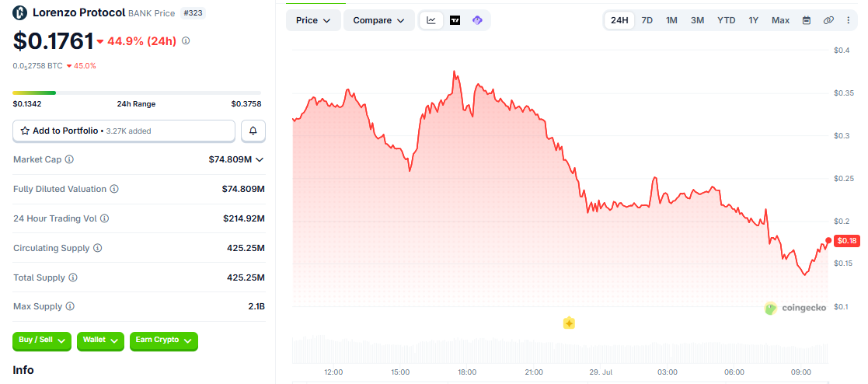Click the info icon next to 24h percentage

(186, 40)
